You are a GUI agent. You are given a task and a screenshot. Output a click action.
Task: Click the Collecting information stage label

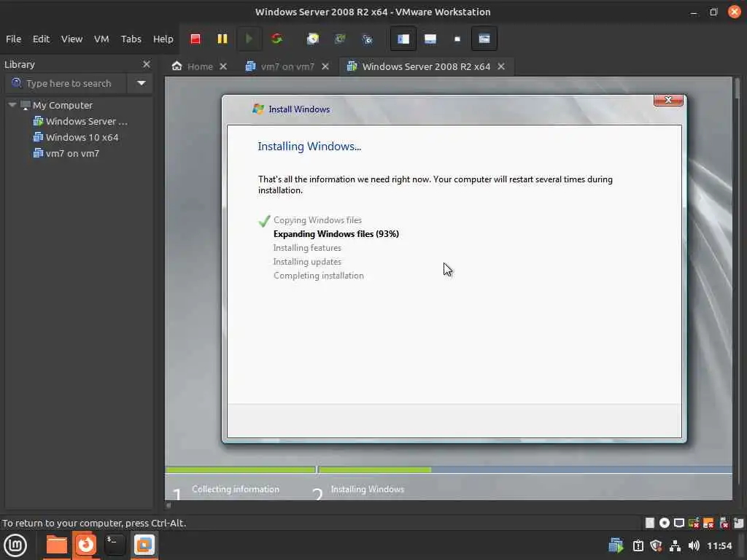point(236,489)
